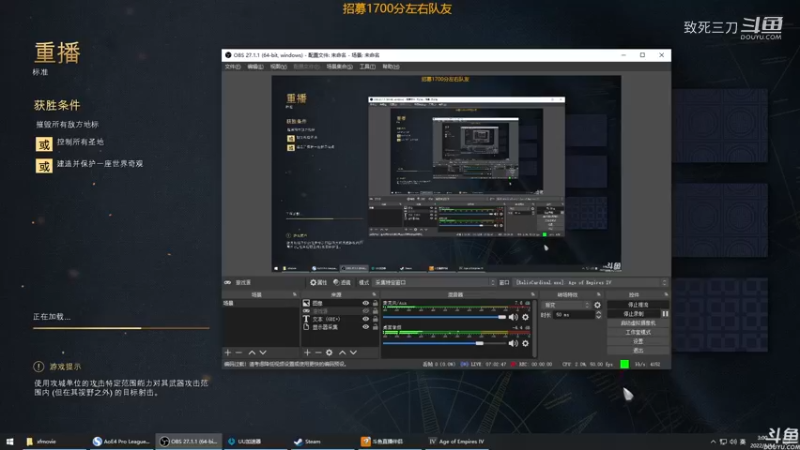Remove source with the minus icon in Sources panel
Viewport: 800px width, 450px height.
[318, 353]
